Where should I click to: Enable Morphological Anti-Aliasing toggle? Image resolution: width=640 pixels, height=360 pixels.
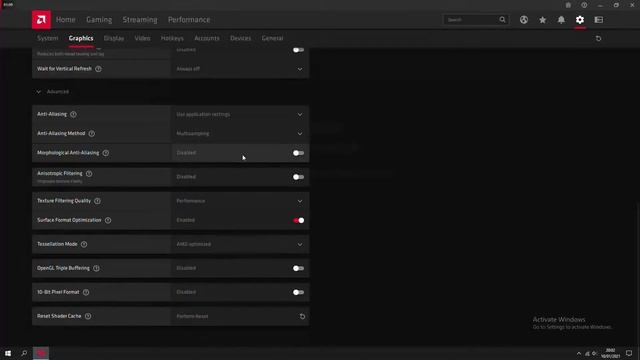[298, 153]
